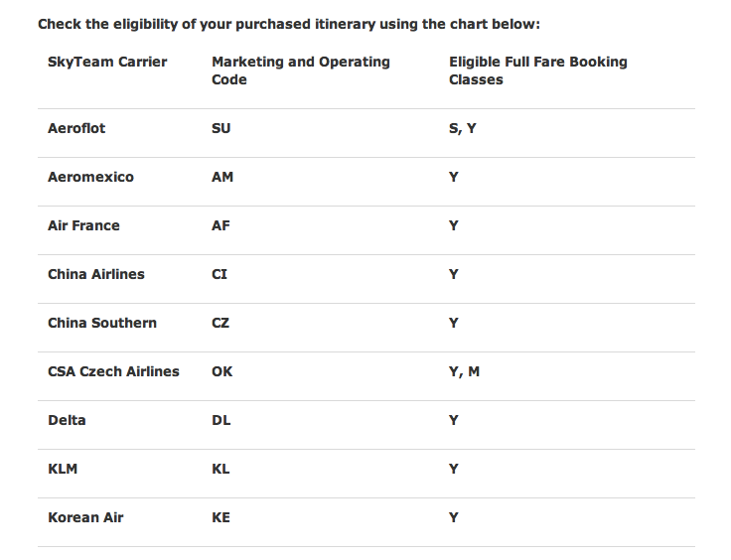Click the SkyTeam Carrier column header
731x560 pixels.
pos(107,62)
